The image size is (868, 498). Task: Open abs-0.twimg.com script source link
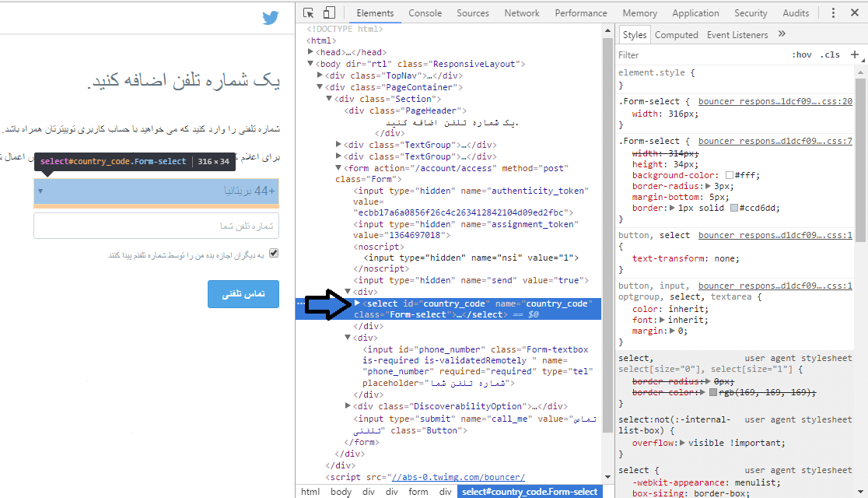(x=457, y=477)
